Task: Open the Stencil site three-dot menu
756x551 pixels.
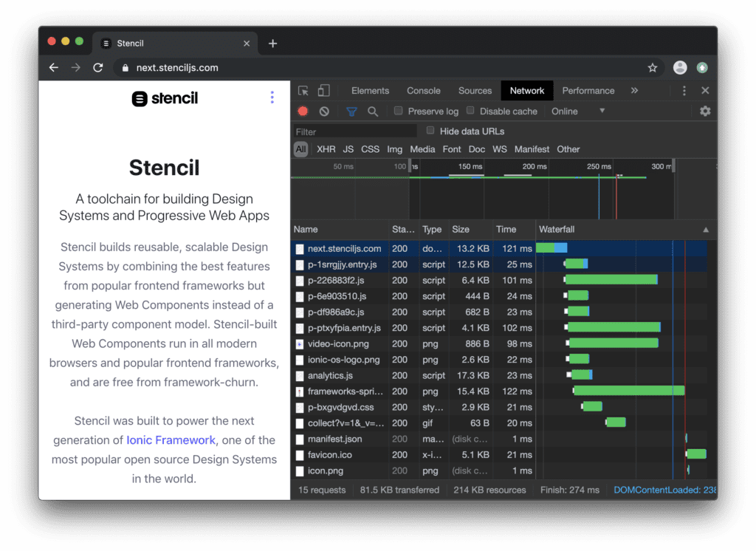Action: (272, 97)
